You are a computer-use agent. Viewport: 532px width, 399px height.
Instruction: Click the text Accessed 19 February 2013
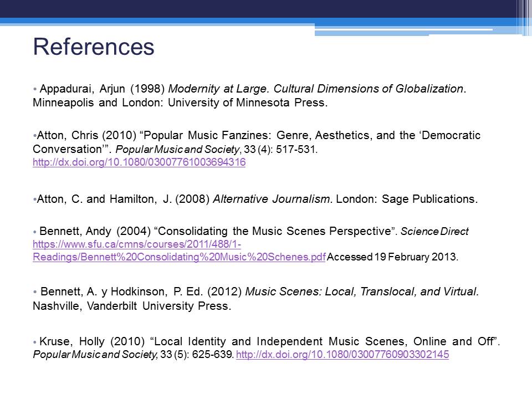click(393, 257)
